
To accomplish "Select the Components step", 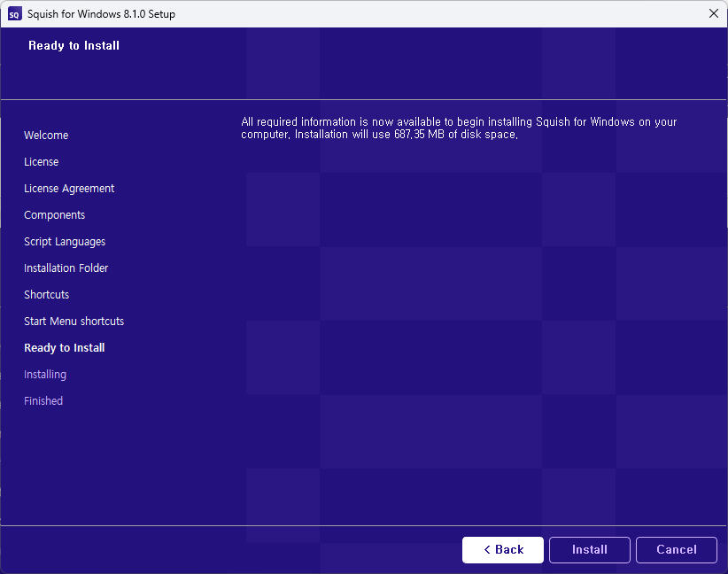I will 54,215.
